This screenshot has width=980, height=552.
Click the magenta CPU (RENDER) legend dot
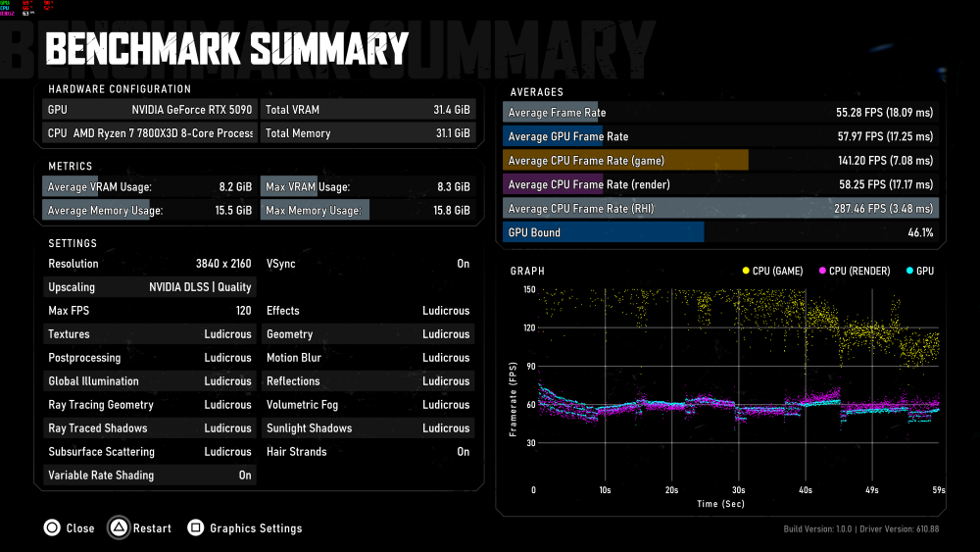coord(822,271)
